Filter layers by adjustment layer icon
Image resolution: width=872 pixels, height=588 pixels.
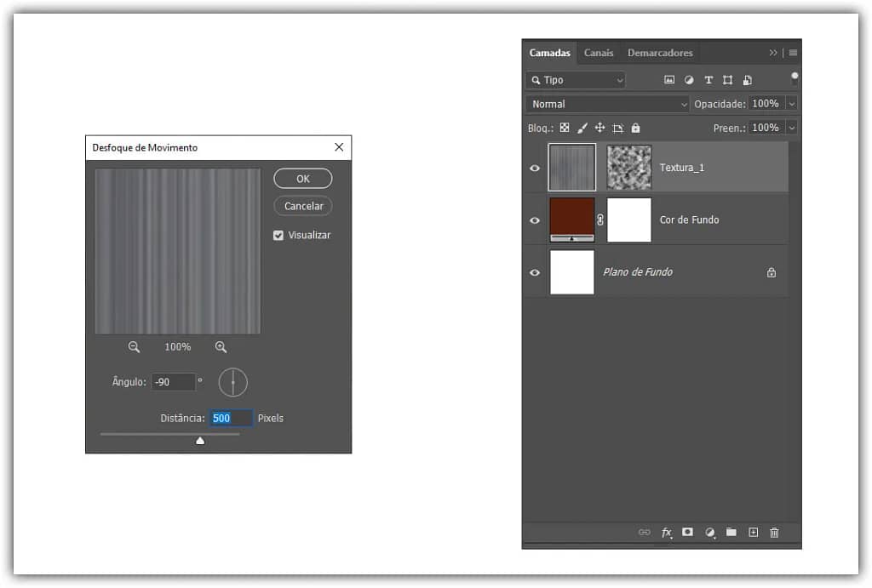pyautogui.click(x=689, y=80)
